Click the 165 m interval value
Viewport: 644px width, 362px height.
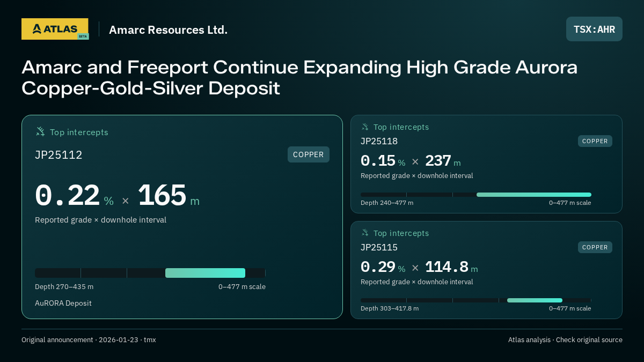tap(169, 196)
